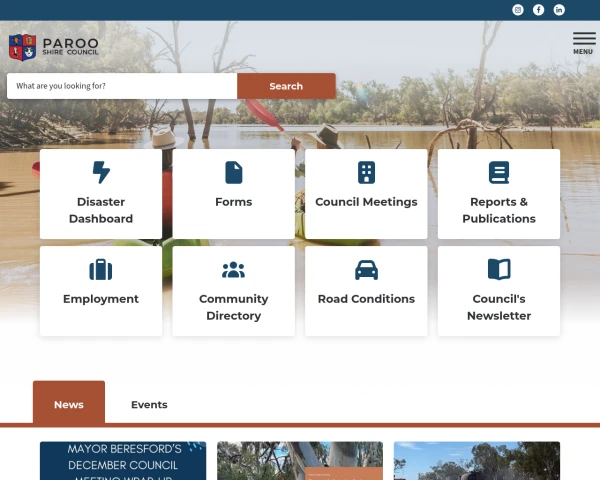Open the Facebook icon in top bar
This screenshot has height=480, width=600.
[538, 10]
